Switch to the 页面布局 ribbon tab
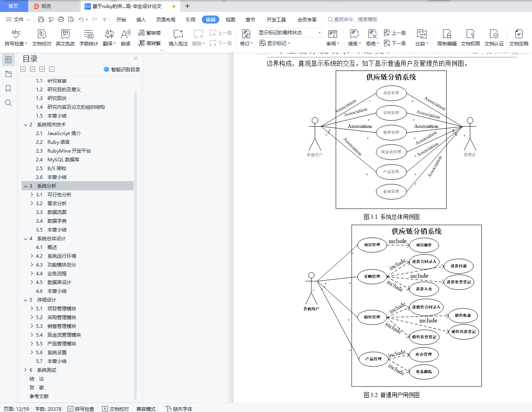 click(x=166, y=20)
